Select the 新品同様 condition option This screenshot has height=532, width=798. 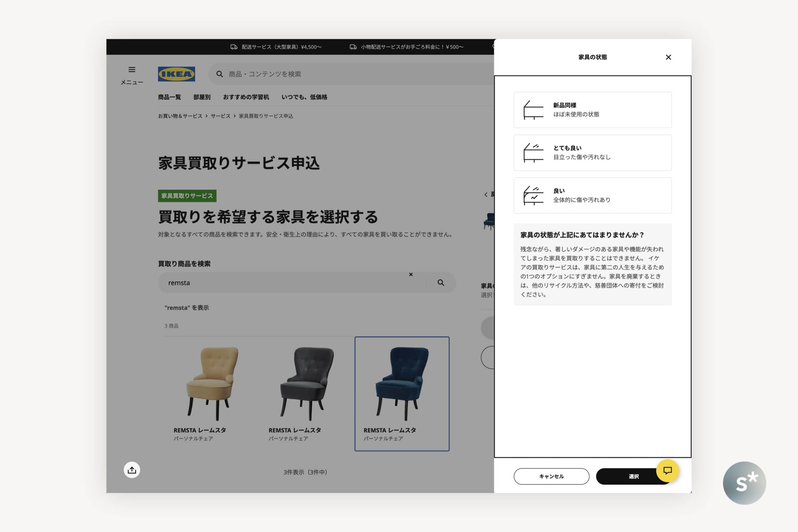pyautogui.click(x=592, y=110)
